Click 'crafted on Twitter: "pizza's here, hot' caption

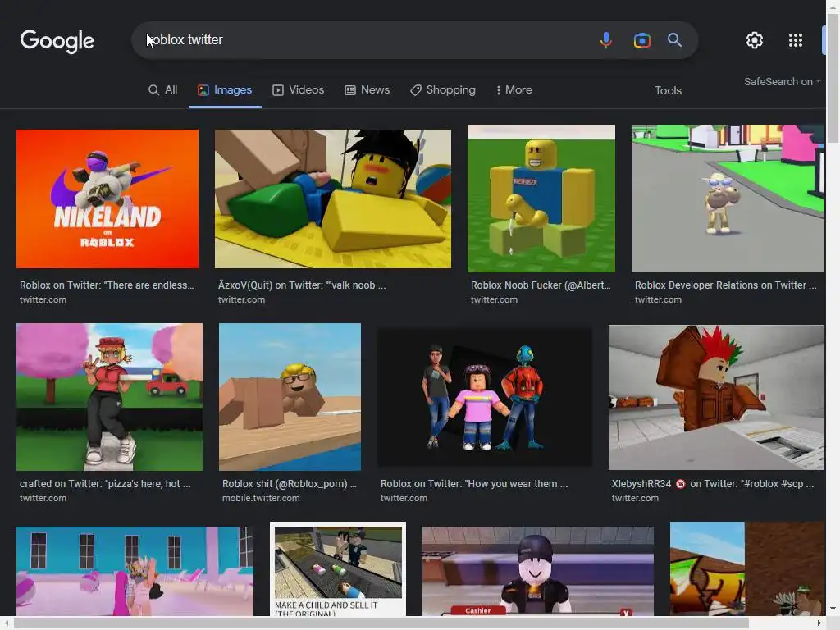click(x=105, y=484)
